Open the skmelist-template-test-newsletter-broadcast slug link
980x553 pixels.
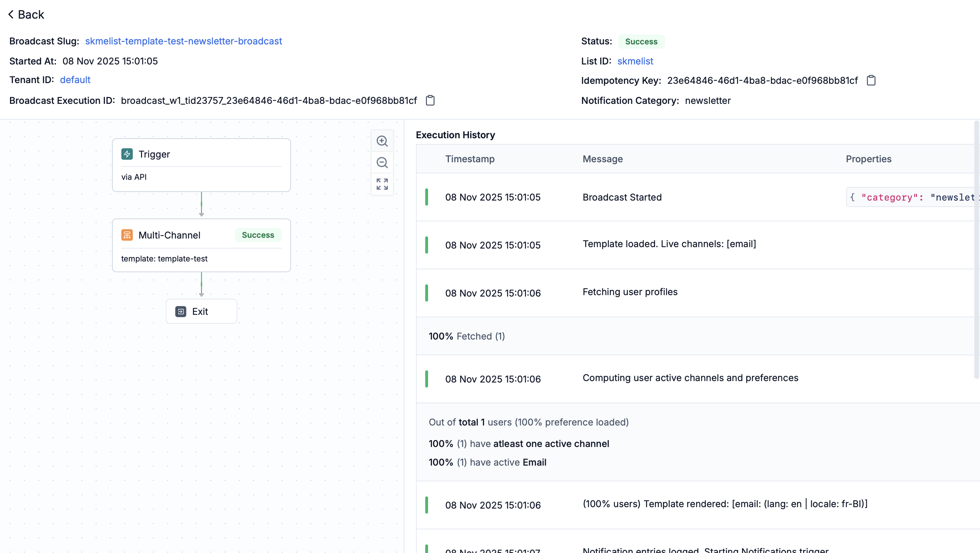tap(183, 41)
